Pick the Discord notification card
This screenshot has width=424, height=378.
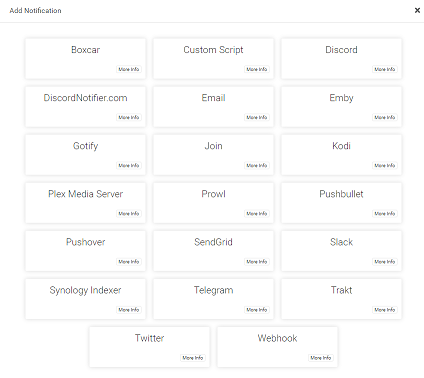341,59
